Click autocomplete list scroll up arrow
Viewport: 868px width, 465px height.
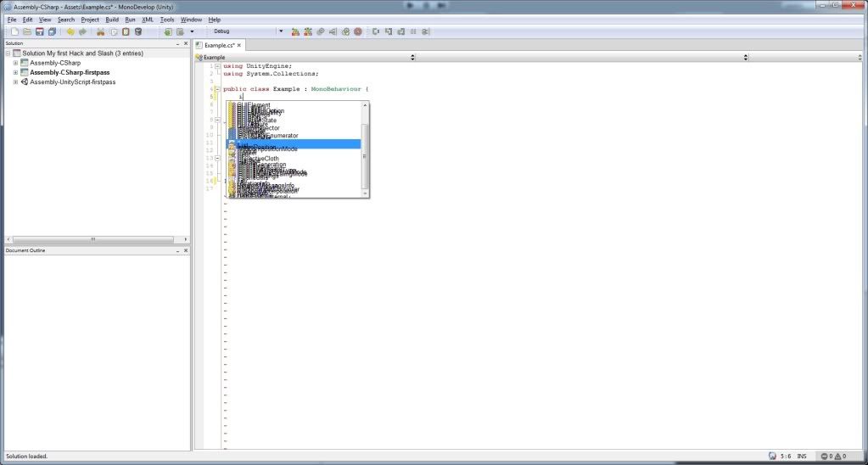[x=365, y=104]
